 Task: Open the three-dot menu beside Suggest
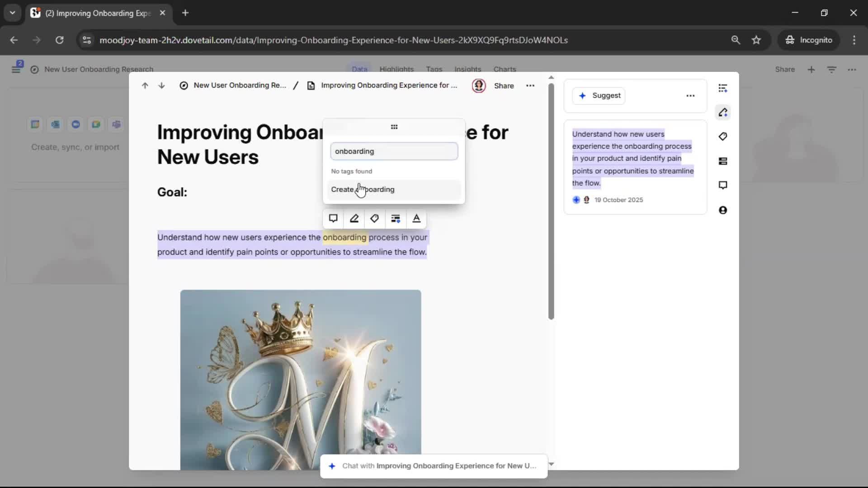(690, 96)
